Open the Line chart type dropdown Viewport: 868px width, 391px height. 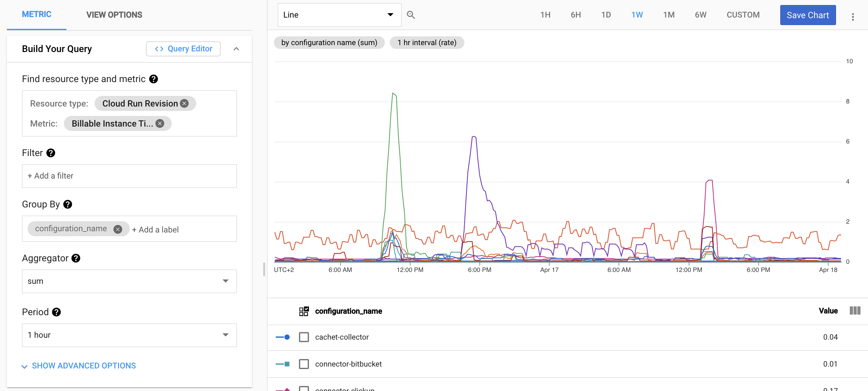pos(339,15)
